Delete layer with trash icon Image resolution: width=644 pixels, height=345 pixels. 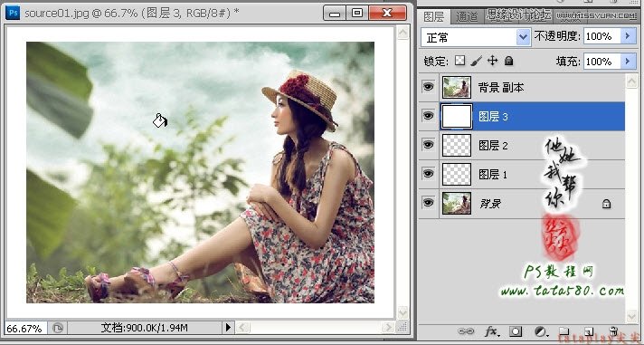tap(613, 331)
